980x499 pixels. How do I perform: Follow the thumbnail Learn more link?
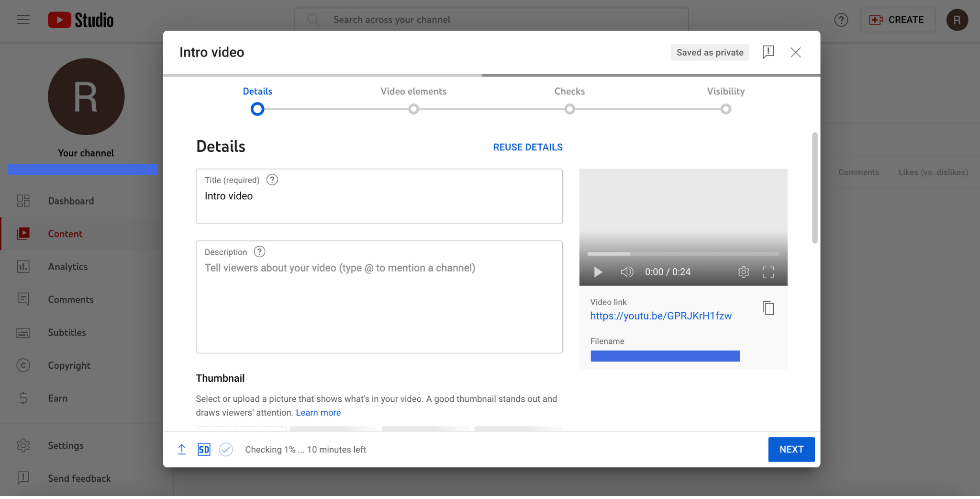coord(318,413)
